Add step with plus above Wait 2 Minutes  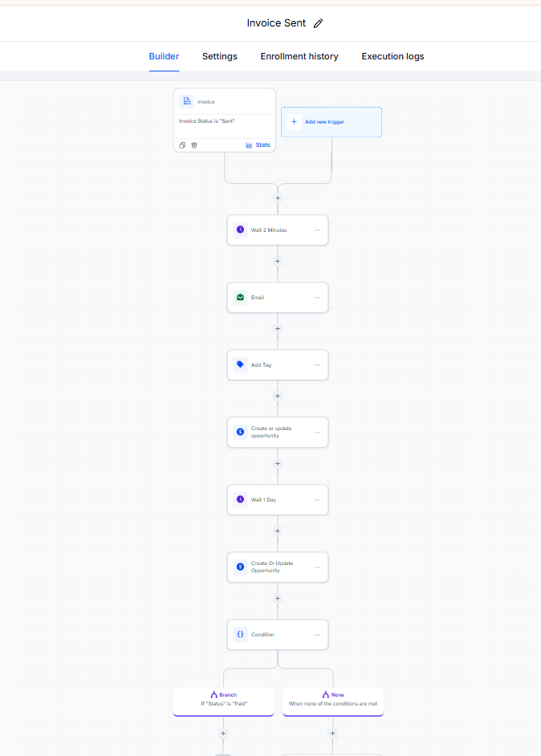278,198
